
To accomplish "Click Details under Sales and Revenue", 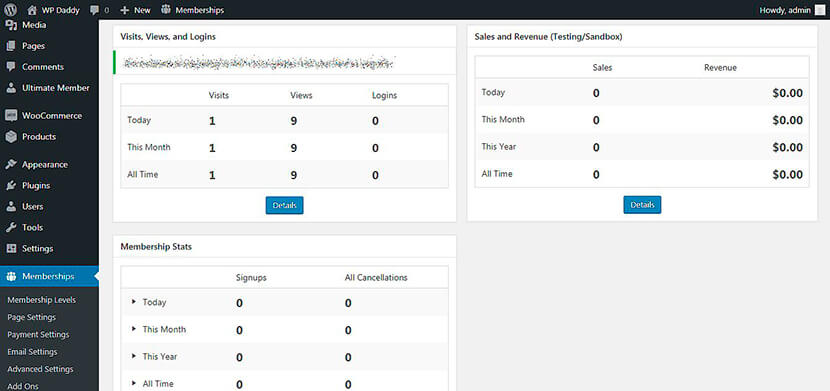I will pyautogui.click(x=642, y=205).
